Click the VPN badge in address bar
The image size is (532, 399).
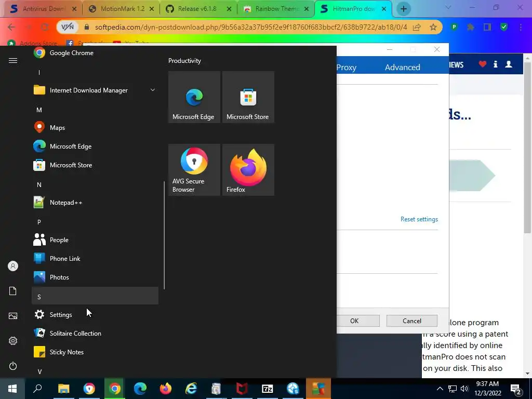pyautogui.click(x=67, y=27)
